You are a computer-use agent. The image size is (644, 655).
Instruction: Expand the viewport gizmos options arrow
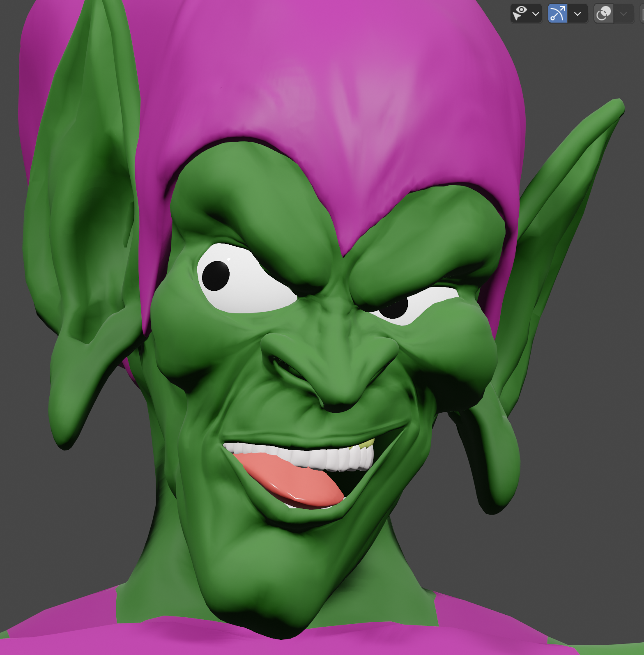(x=578, y=14)
